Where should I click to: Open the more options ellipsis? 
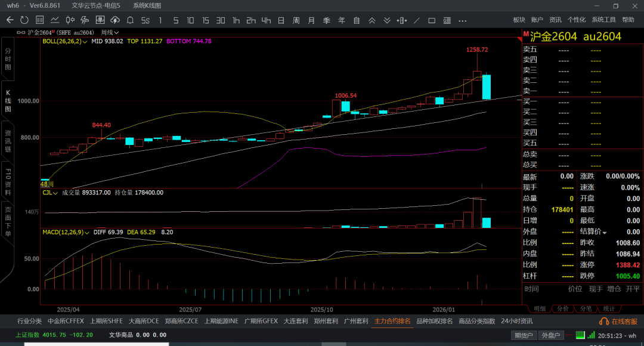[463, 20]
